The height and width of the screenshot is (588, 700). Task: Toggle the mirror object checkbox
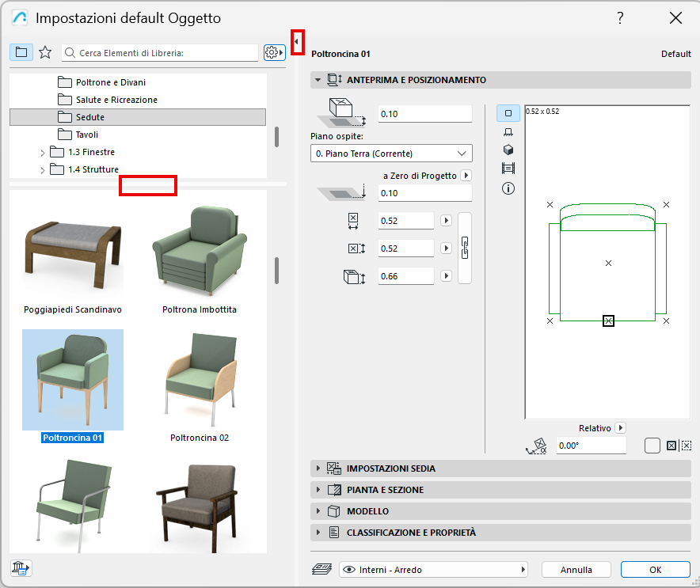coord(652,446)
